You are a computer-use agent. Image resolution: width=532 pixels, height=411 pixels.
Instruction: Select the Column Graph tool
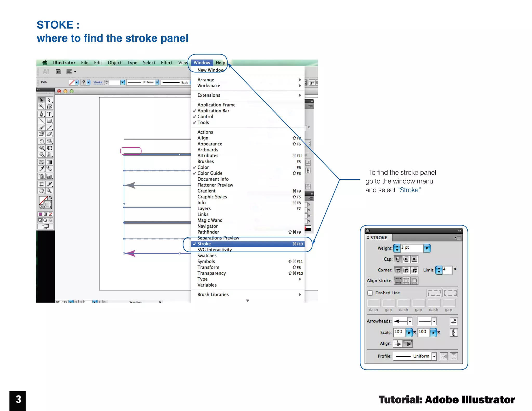pos(49,176)
